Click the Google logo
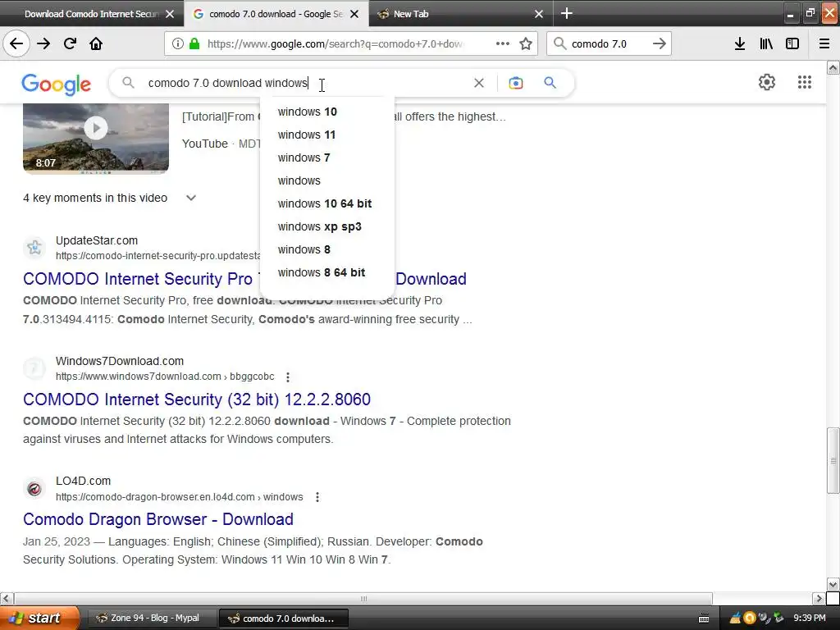This screenshot has height=630, width=840. (57, 84)
